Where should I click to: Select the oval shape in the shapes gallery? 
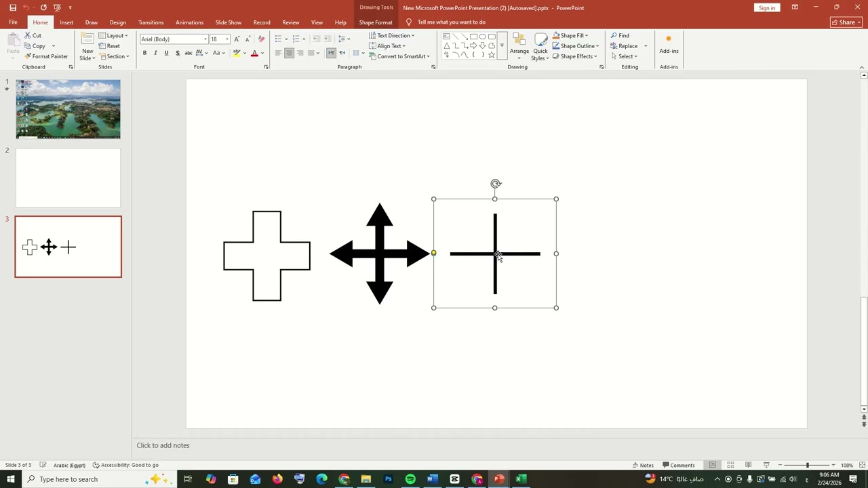coord(482,37)
